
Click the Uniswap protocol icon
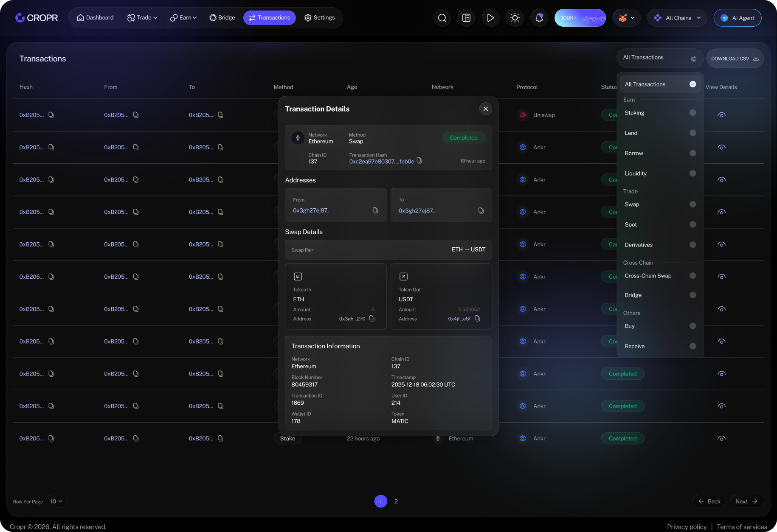point(523,115)
